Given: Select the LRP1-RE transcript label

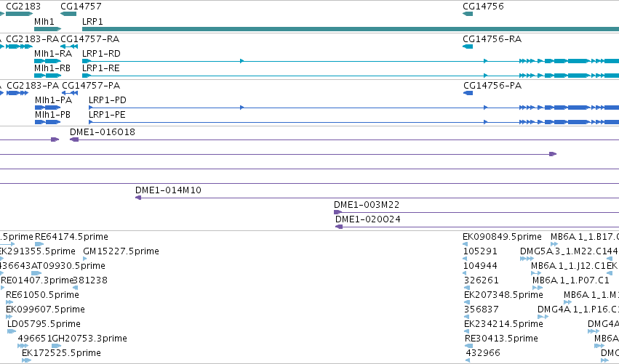Looking at the screenshot, I should [x=100, y=68].
